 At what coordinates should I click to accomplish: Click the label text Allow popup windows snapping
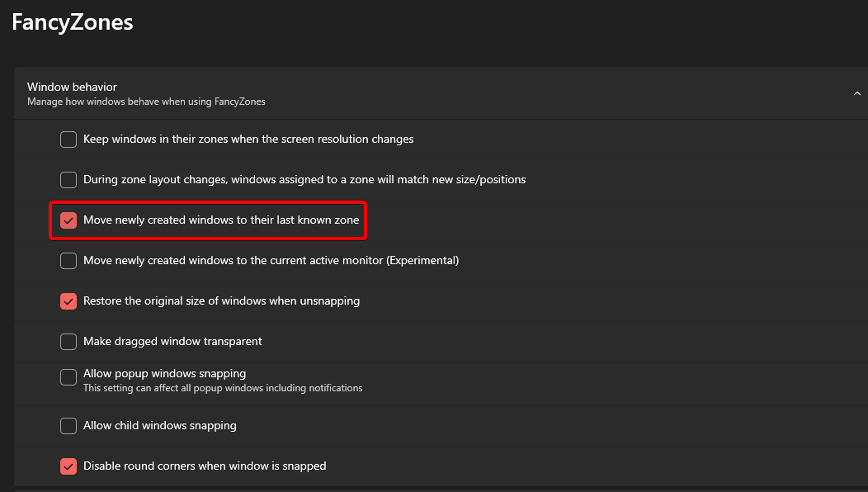pos(164,372)
